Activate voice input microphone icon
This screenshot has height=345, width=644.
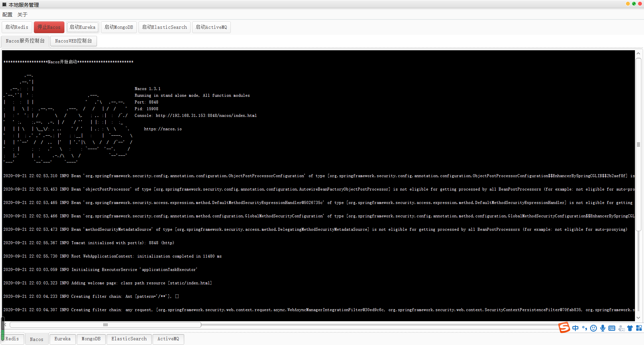pyautogui.click(x=603, y=328)
